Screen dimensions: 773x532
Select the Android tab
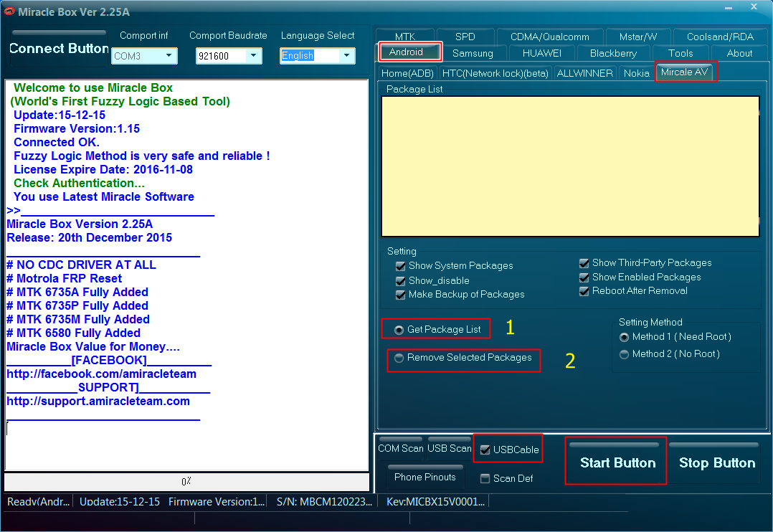pyautogui.click(x=409, y=52)
